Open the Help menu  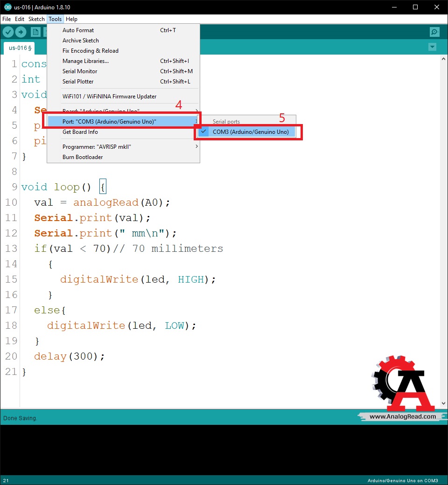[x=71, y=19]
